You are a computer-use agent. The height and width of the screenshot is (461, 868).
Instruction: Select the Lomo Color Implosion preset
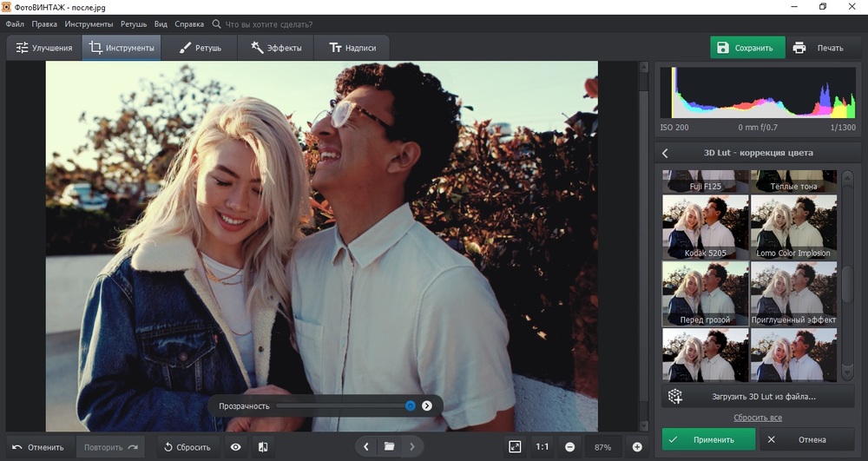[x=794, y=227]
